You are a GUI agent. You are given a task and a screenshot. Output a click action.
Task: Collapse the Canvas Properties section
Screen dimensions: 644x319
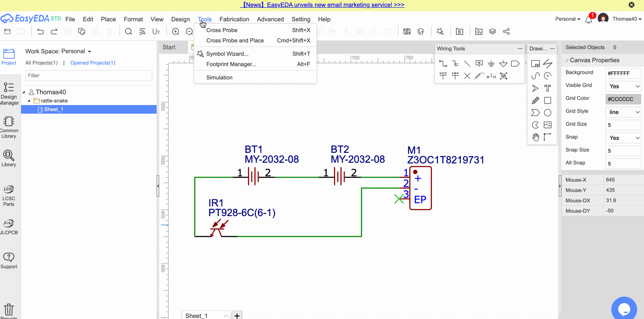point(566,60)
